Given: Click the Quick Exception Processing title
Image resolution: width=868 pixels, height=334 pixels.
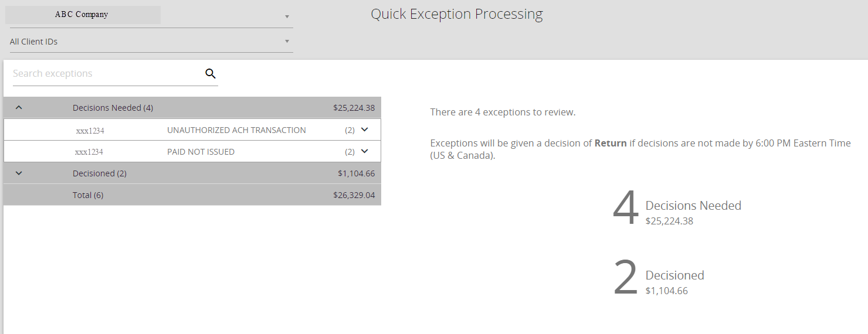Looking at the screenshot, I should pos(457,15).
